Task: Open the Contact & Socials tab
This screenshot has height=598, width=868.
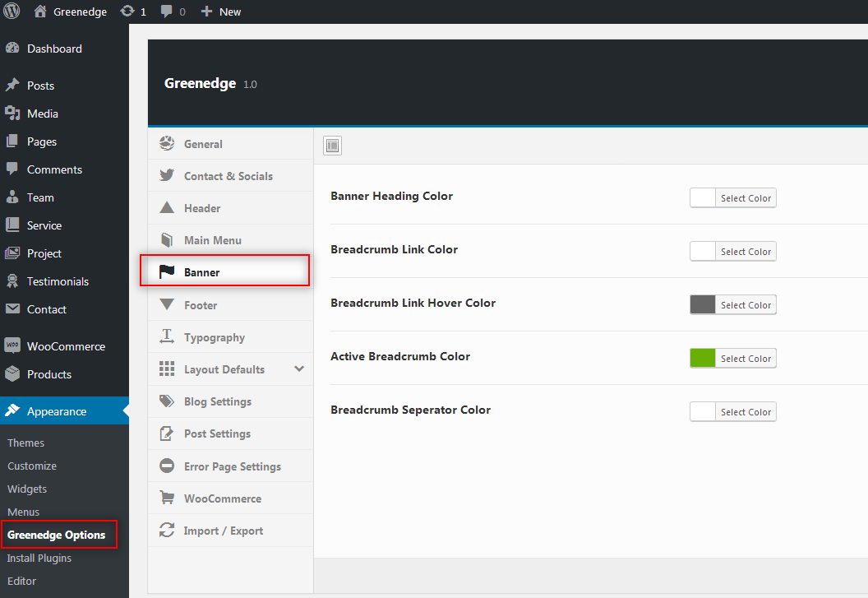Action: (x=230, y=176)
